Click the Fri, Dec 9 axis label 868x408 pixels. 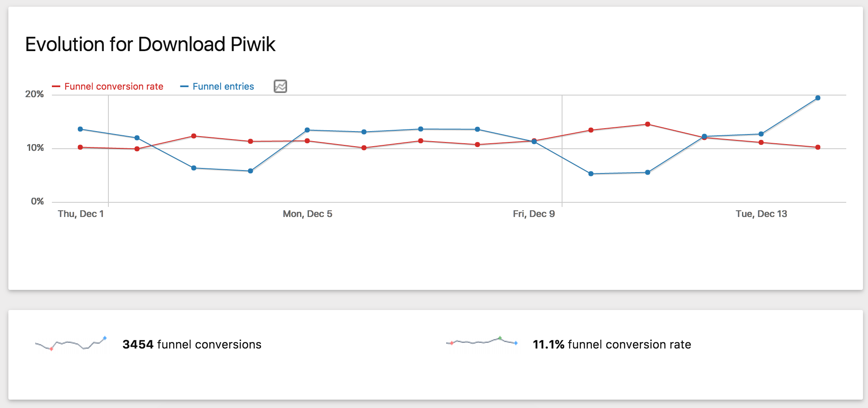tap(534, 214)
